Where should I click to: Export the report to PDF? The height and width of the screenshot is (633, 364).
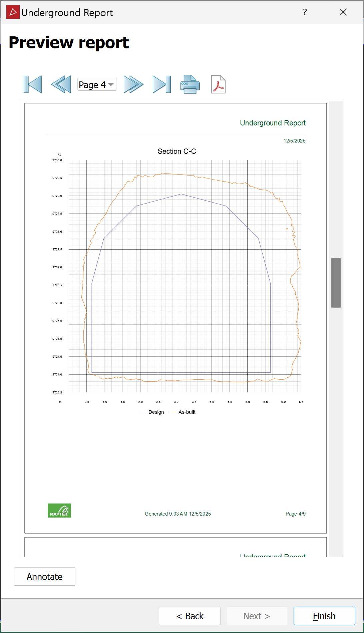(218, 84)
